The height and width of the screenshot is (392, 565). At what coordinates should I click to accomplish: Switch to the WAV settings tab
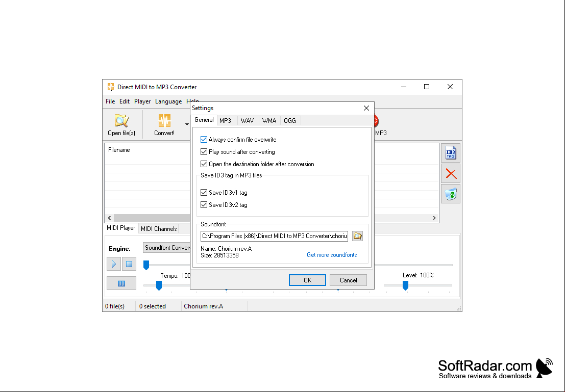[247, 121]
